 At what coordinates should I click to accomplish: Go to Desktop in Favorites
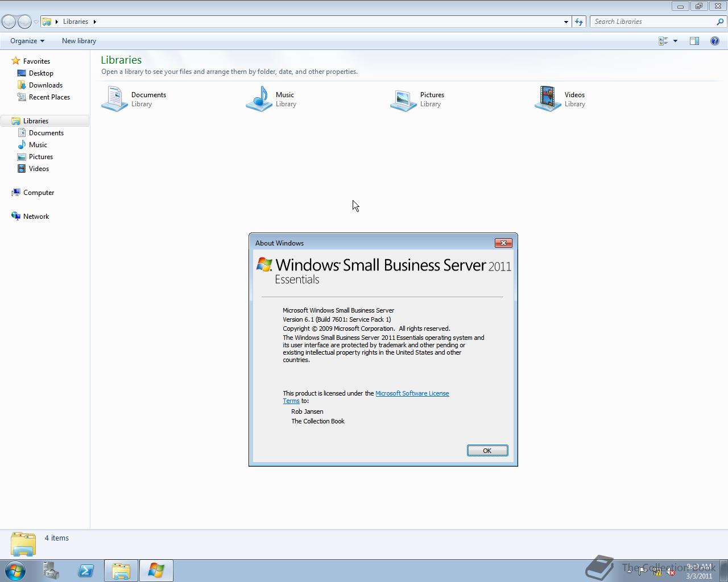(x=41, y=73)
